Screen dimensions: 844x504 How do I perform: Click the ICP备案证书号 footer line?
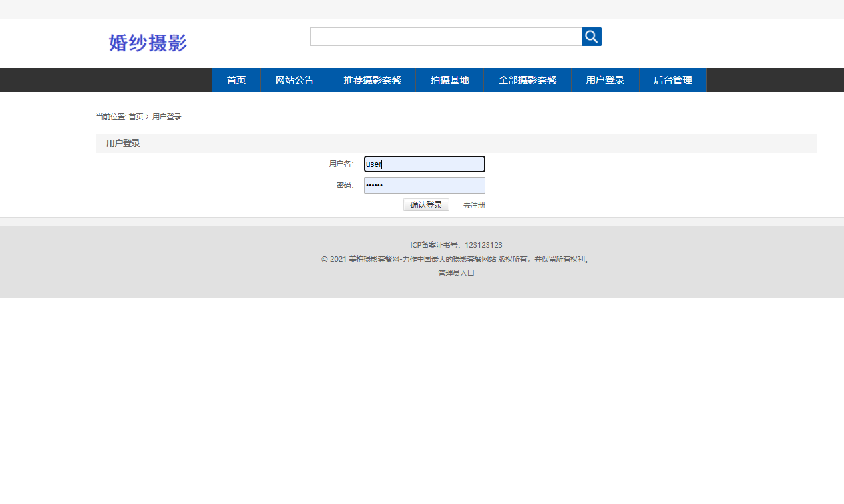(x=456, y=245)
